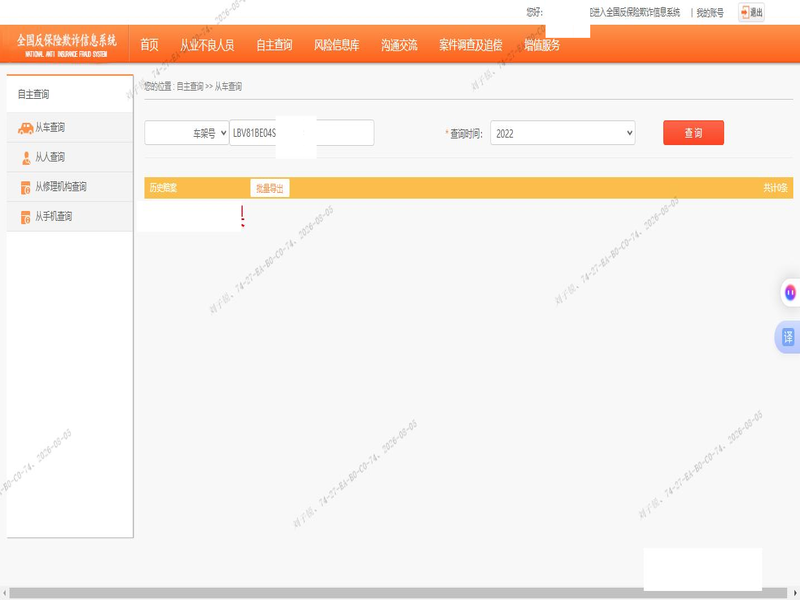Image resolution: width=800 pixels, height=600 pixels.
Task: Select the 从车查询 sidebar entry
Action: tap(70, 128)
